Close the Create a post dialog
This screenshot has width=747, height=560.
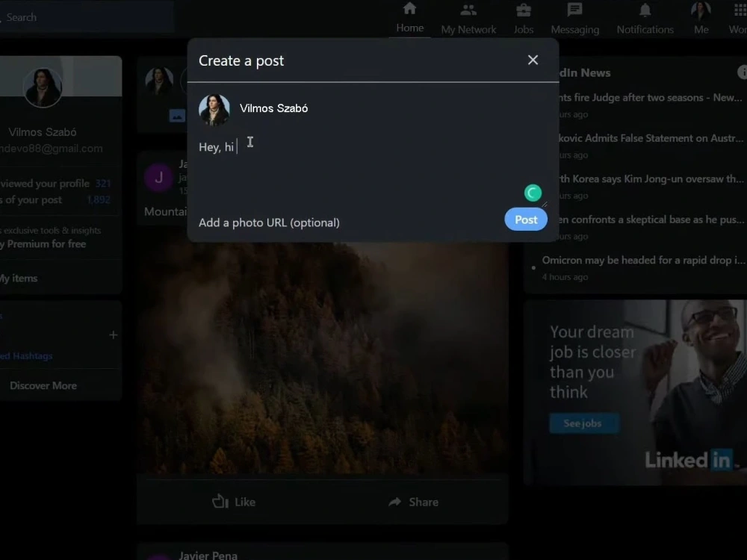[533, 60]
